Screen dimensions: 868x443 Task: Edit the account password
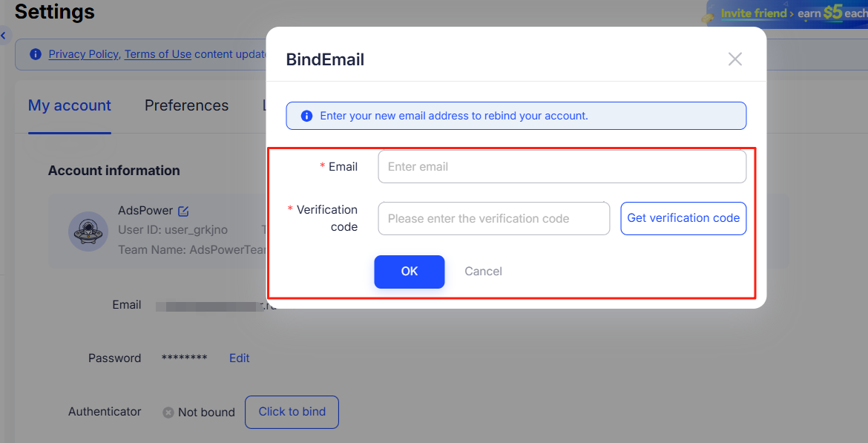239,358
